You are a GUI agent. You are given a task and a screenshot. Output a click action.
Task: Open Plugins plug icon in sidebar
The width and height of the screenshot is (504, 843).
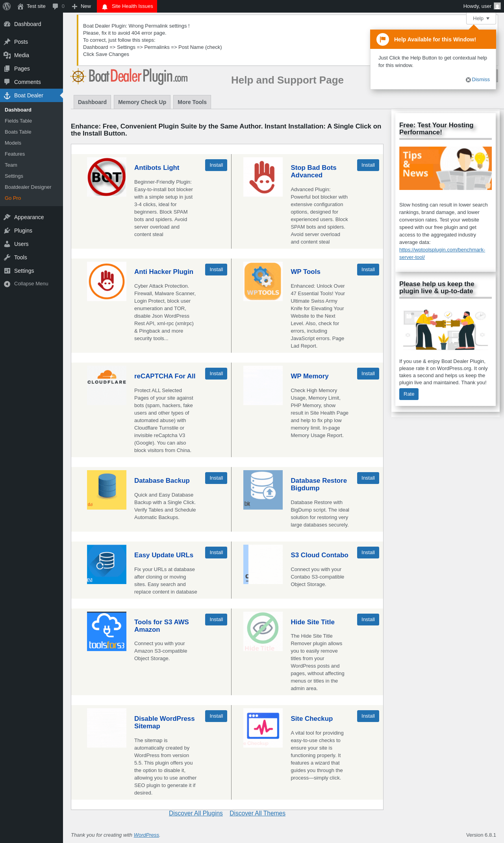coord(7,231)
